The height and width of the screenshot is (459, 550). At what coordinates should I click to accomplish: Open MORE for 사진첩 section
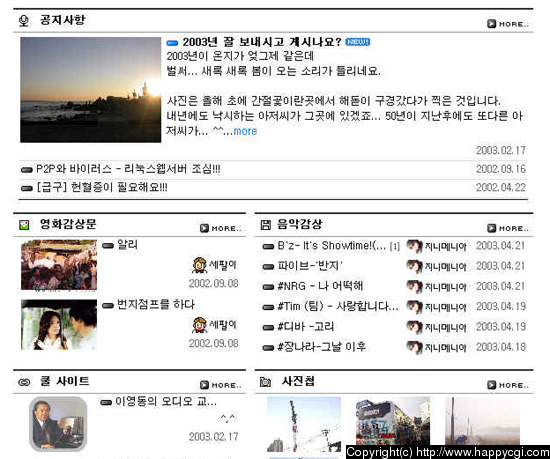coord(508,385)
